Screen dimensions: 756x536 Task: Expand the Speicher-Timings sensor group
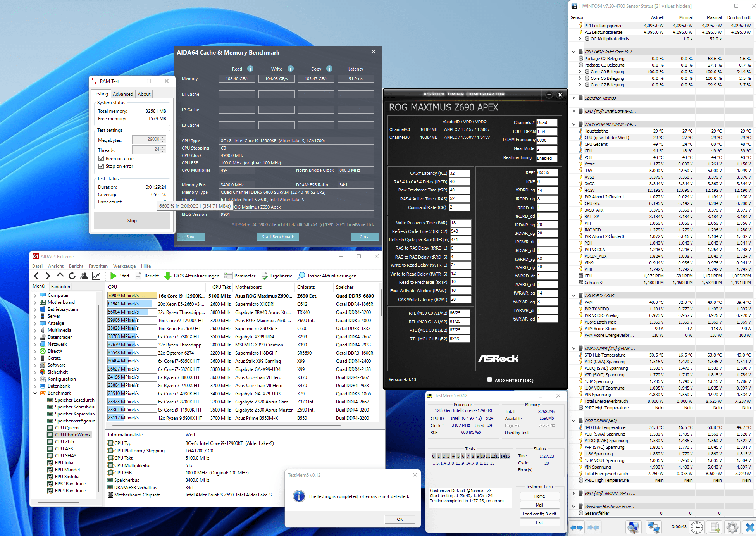pos(574,98)
